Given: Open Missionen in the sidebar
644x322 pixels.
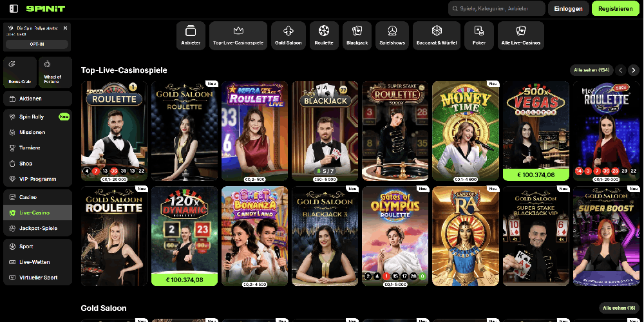Looking at the screenshot, I should pos(37,132).
